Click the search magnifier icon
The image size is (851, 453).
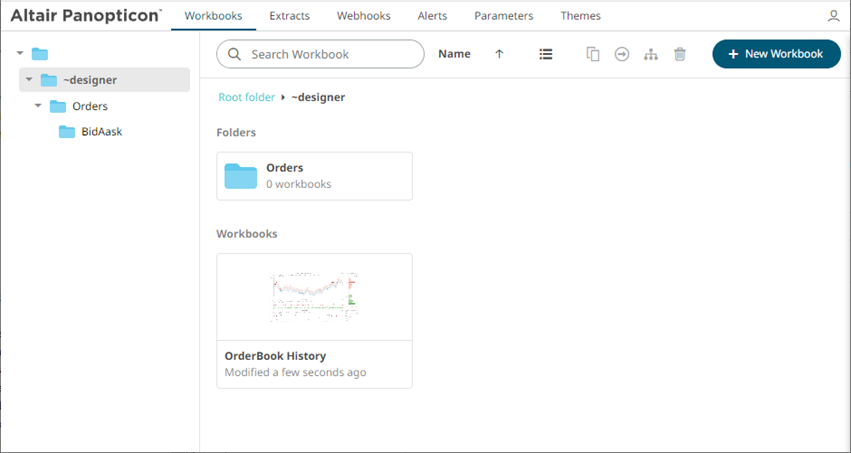click(235, 54)
